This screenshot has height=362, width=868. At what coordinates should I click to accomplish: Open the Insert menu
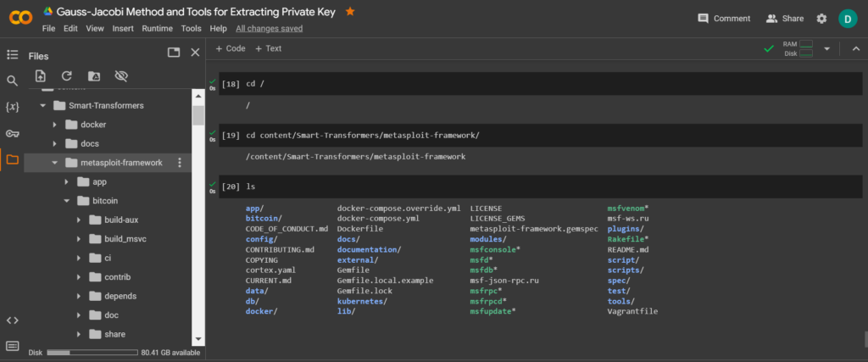[123, 28]
